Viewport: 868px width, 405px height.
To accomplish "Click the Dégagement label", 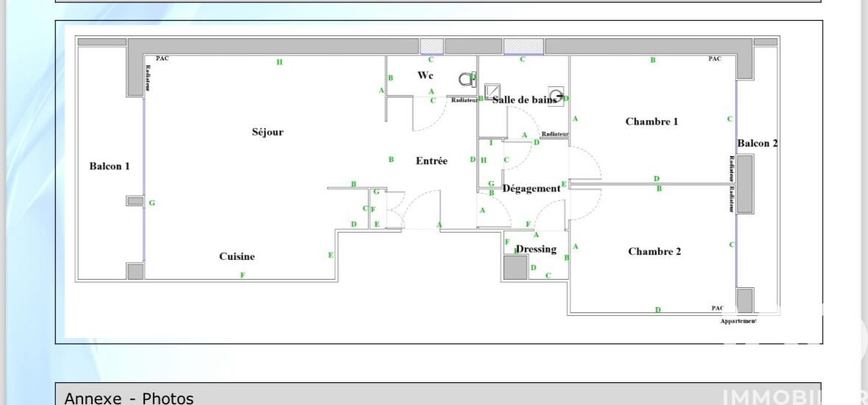I will click(531, 189).
